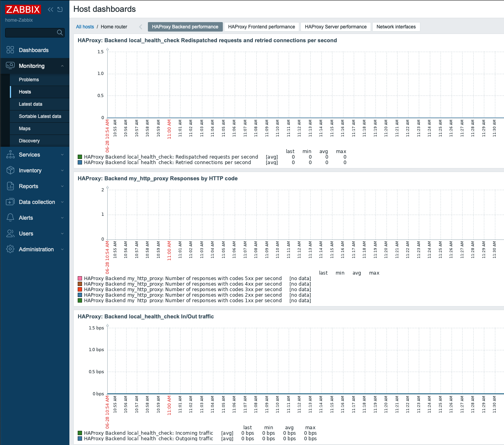Open the Network interfaces dashboard tab
This screenshot has width=504, height=445.
(396, 26)
